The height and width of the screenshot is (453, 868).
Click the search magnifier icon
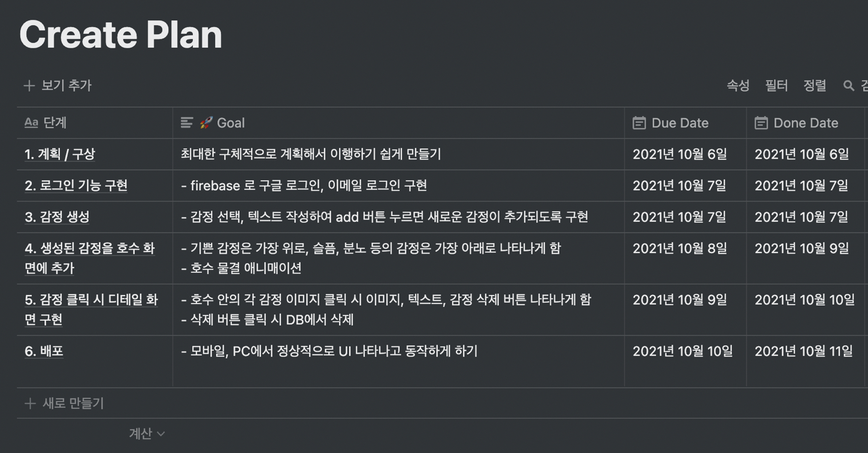[848, 86]
